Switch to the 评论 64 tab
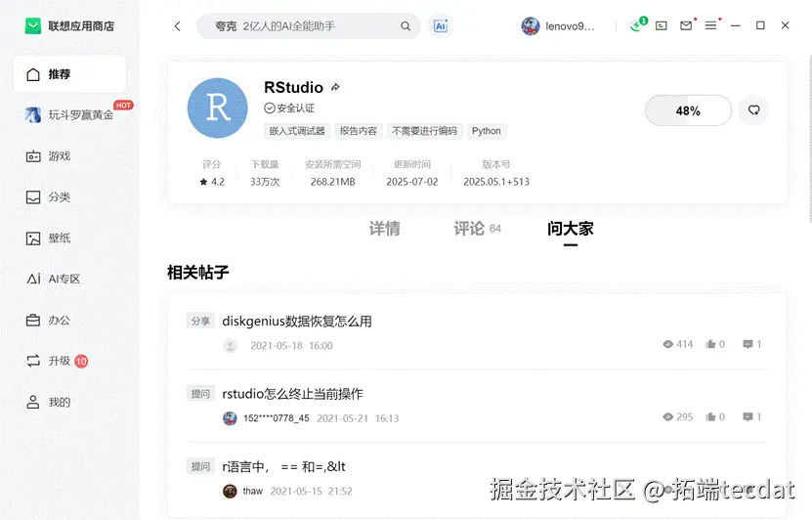The height and width of the screenshot is (520, 812). (477, 229)
